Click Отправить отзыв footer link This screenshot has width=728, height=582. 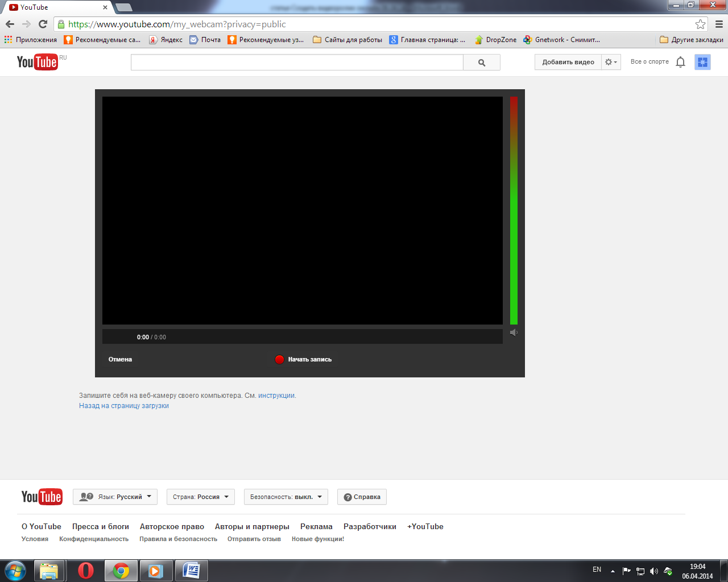tap(254, 539)
